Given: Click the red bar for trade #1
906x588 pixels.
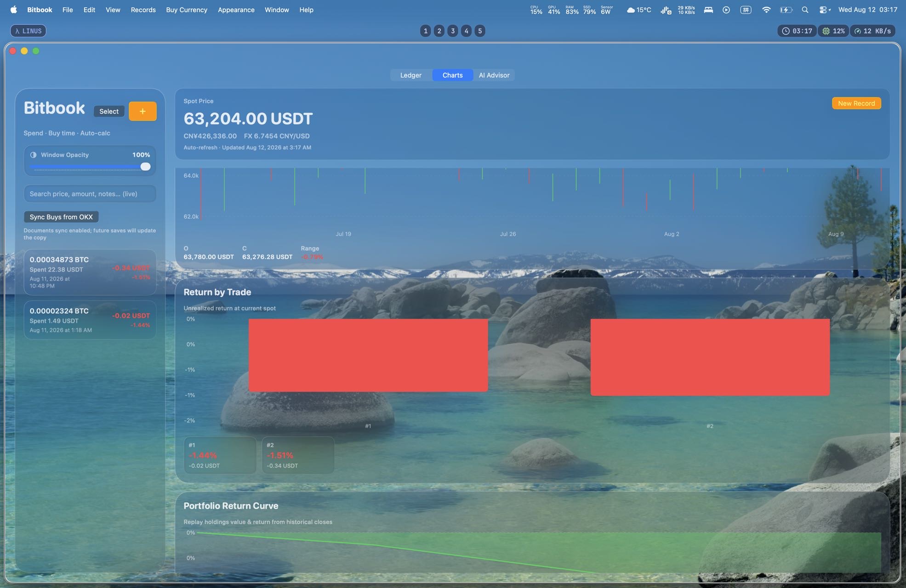Looking at the screenshot, I should [x=368, y=356].
